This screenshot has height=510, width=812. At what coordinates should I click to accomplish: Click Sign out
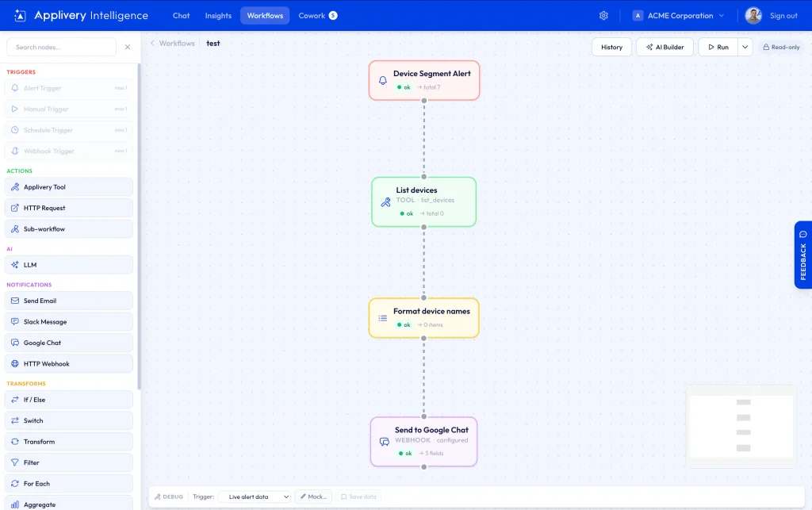click(x=783, y=16)
